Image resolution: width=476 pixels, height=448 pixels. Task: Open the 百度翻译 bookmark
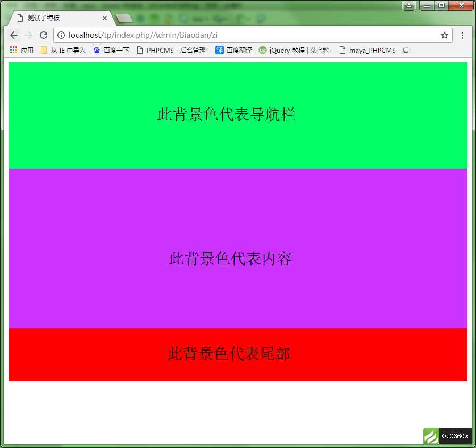[234, 50]
